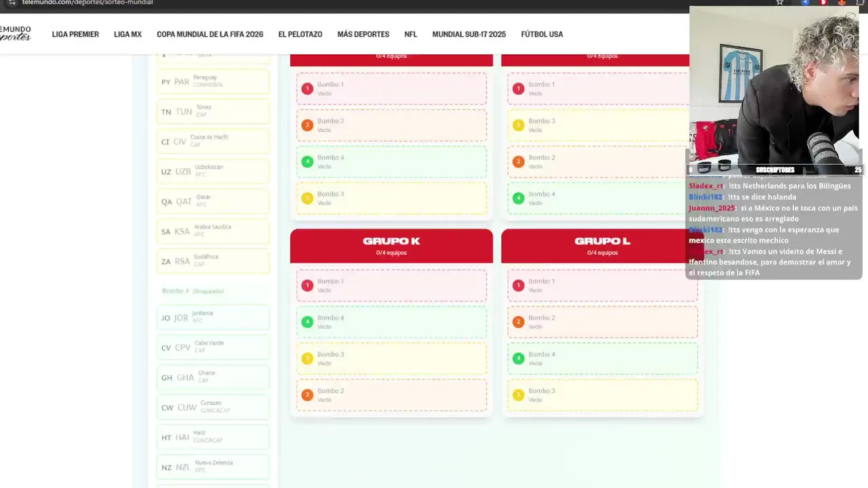Click the Suscriptores counter bar on webcam
This screenshot has width=868, height=488.
click(x=776, y=169)
